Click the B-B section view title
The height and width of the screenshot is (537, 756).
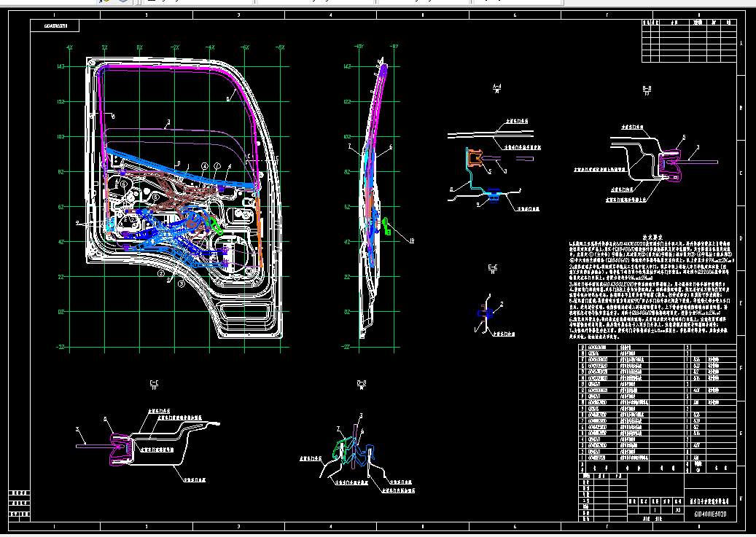(647, 90)
